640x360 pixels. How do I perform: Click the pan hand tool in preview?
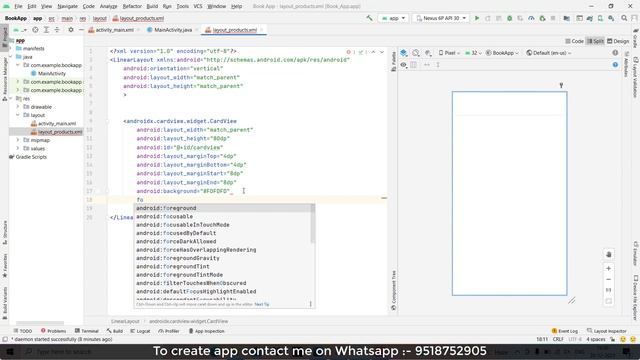point(609,254)
